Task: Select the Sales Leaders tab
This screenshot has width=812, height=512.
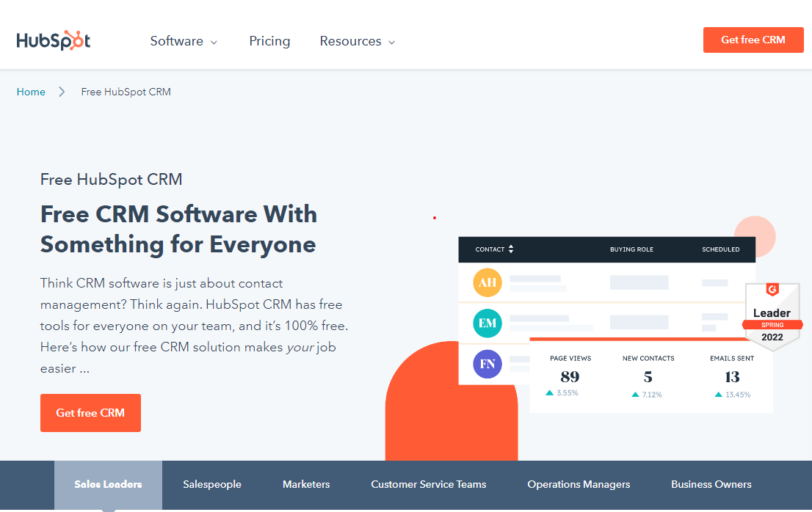Action: click(108, 485)
